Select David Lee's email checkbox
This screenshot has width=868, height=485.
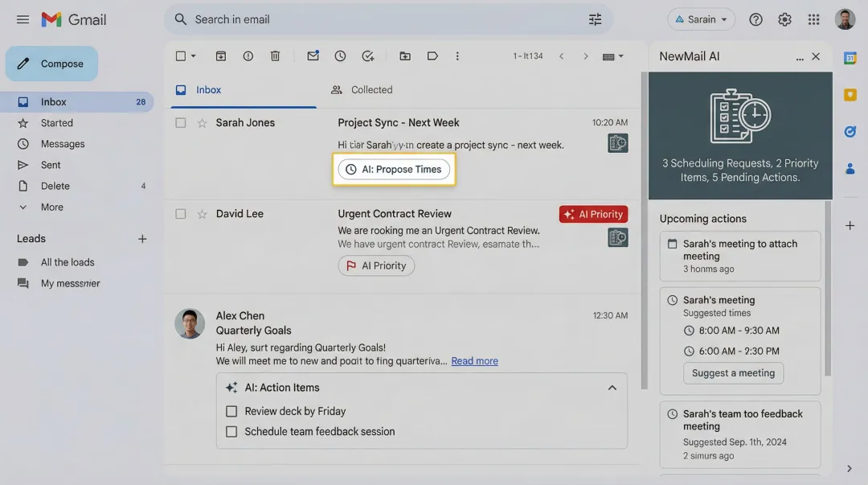(x=180, y=213)
